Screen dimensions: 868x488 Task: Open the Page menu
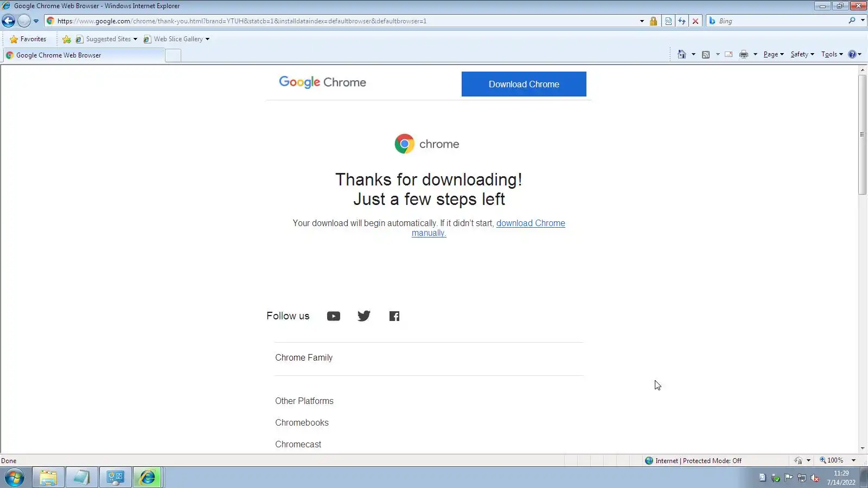tap(774, 54)
